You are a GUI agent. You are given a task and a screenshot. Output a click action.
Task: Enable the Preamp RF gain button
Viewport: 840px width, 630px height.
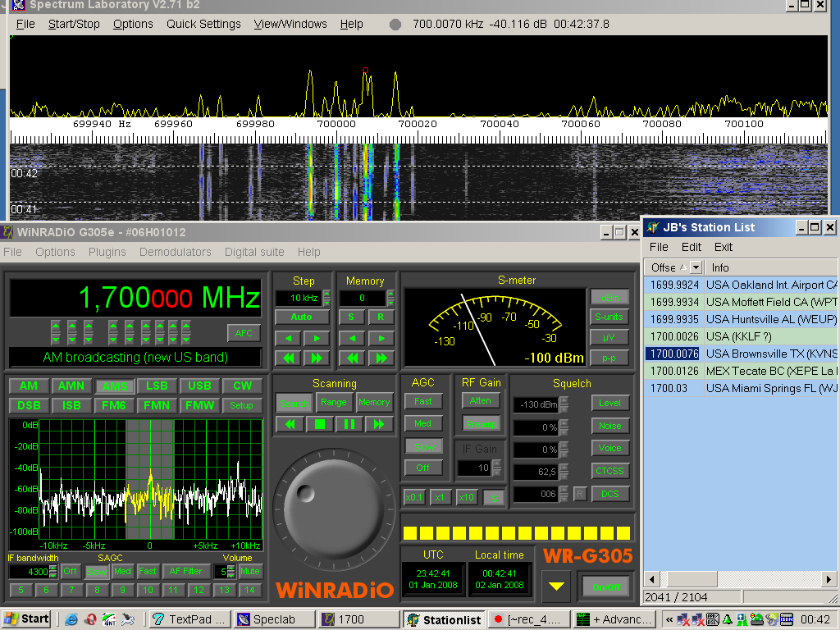[x=481, y=424]
